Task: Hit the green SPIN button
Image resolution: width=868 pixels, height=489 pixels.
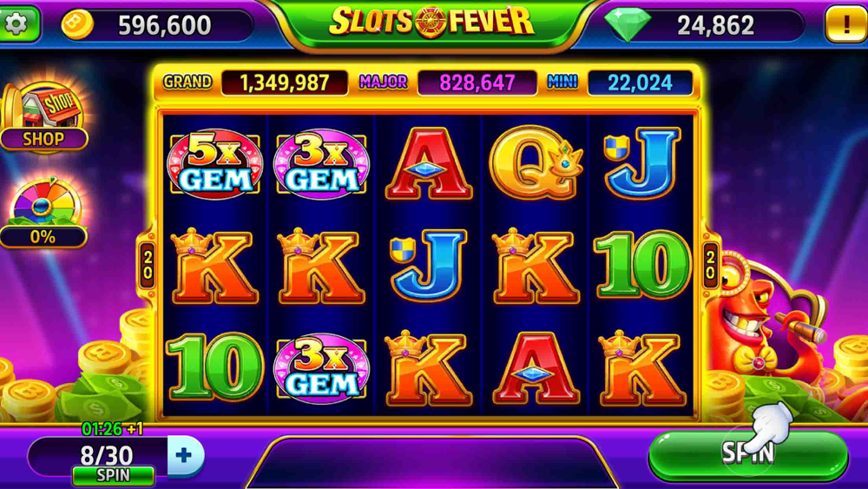Action: click(x=748, y=455)
